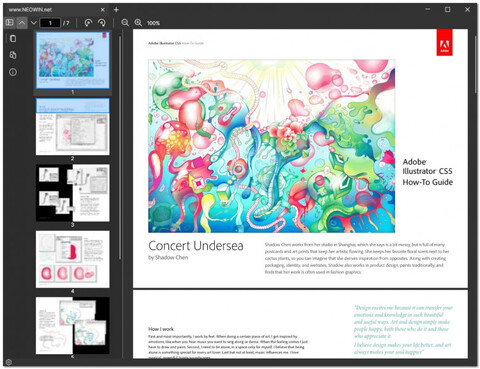Toggle the sidebar panel button

tap(9, 23)
